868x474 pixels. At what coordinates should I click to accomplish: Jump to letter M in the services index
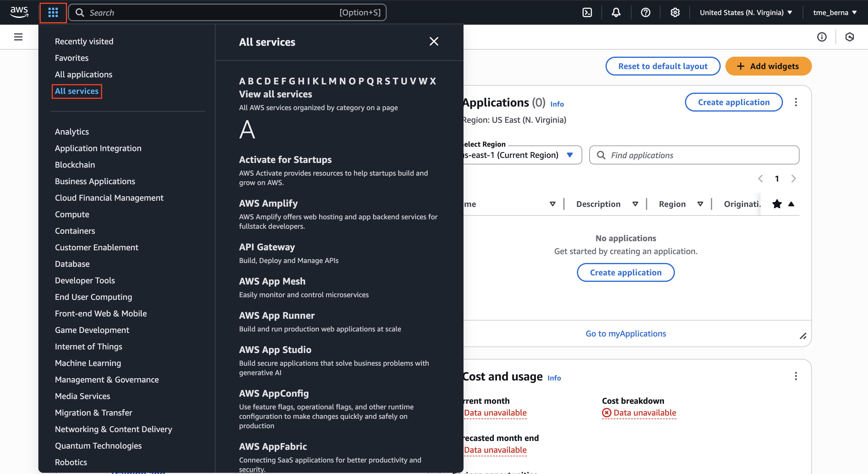[x=332, y=81]
